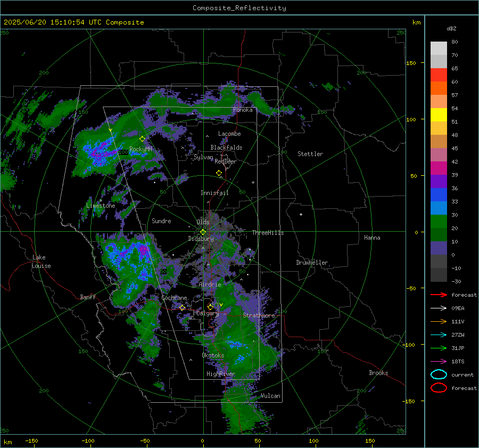
Task: Click the dBZ legend heading
Action: [451, 29]
